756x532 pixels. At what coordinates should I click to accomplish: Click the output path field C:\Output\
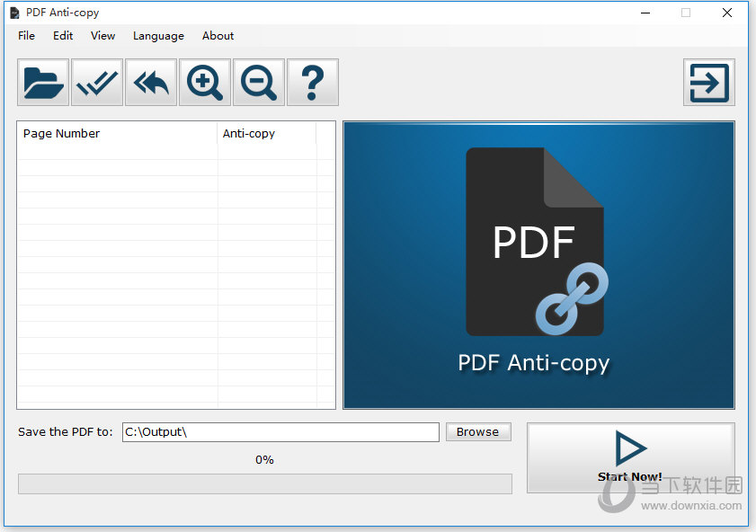tap(280, 431)
